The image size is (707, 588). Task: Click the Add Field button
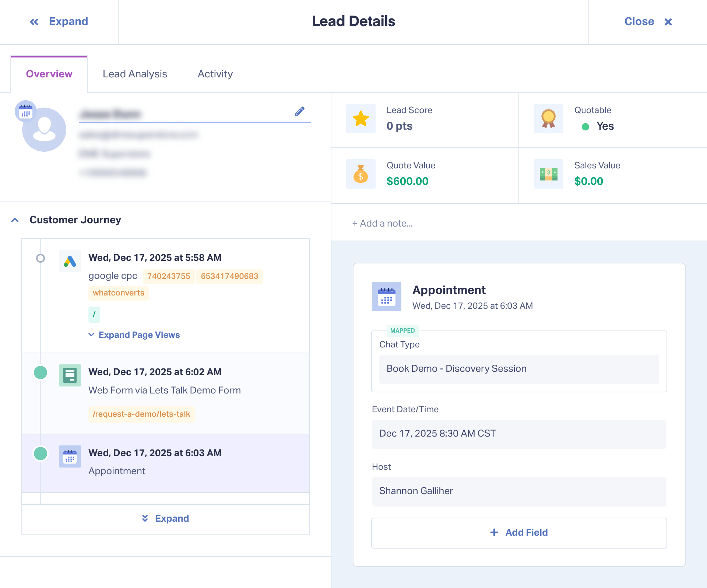point(519,533)
